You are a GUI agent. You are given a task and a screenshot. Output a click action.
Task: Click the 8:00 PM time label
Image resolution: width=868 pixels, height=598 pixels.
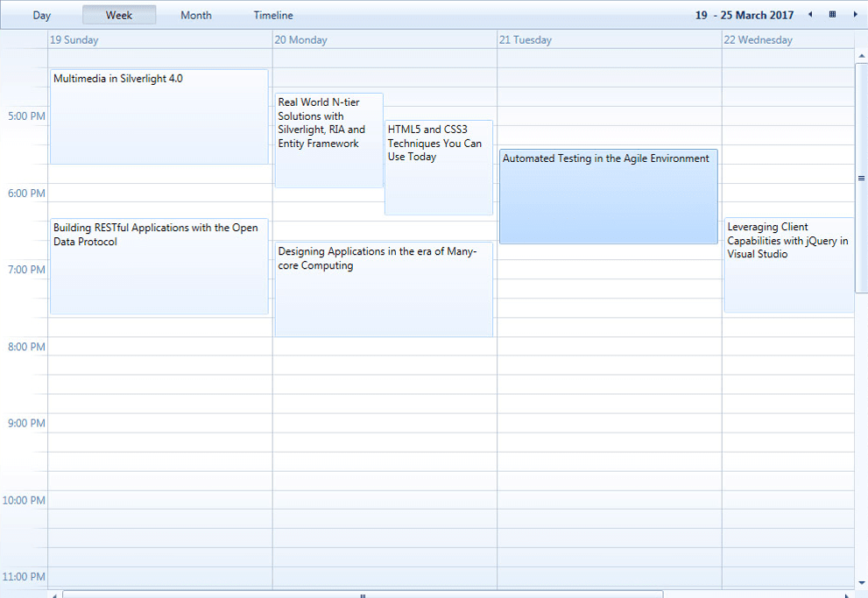[26, 347]
